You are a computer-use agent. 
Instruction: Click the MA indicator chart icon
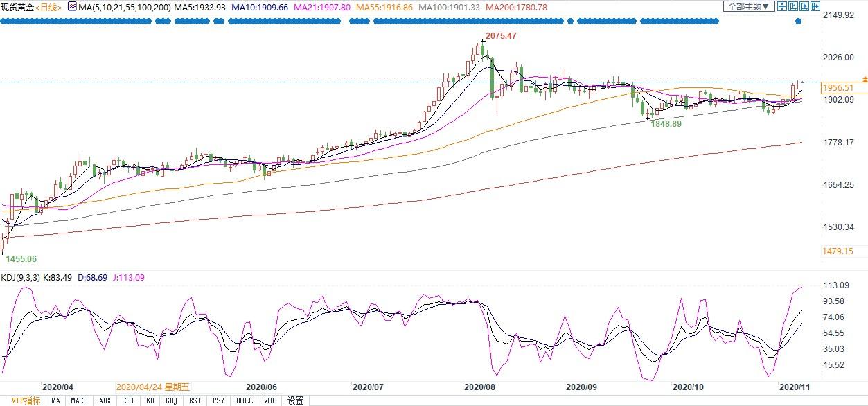tap(71, 6)
